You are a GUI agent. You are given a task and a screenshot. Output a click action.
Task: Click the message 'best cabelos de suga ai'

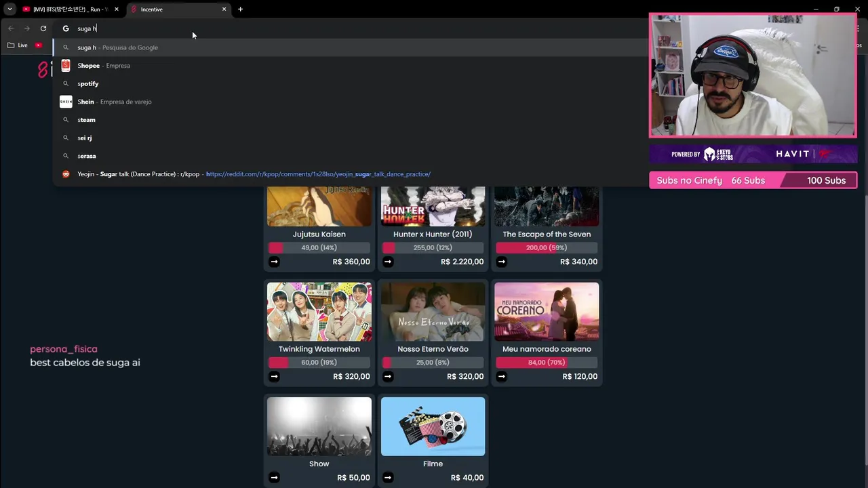(85, 363)
